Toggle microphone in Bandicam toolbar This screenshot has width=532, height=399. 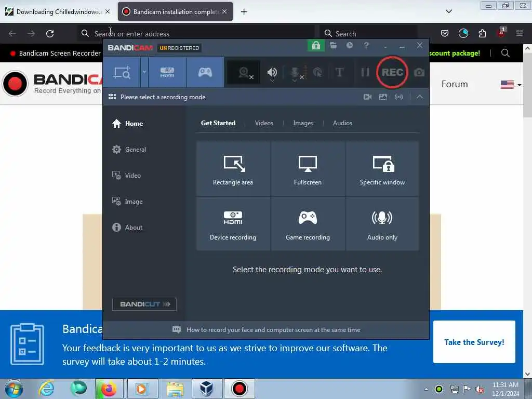tap(295, 72)
